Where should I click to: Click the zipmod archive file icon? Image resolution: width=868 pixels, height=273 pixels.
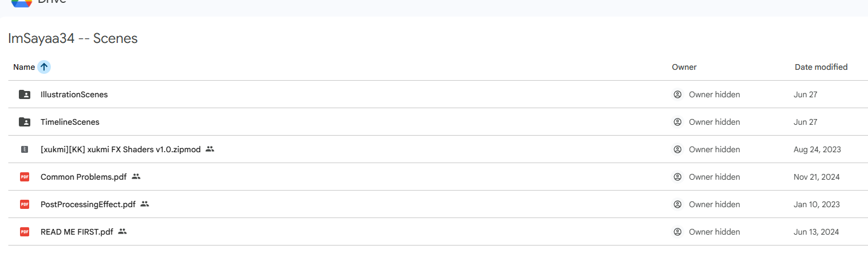25,149
